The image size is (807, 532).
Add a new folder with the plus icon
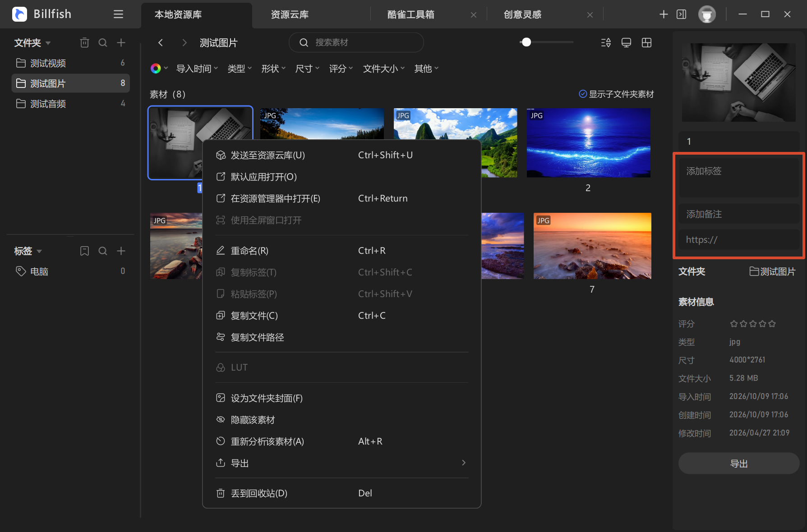click(121, 43)
